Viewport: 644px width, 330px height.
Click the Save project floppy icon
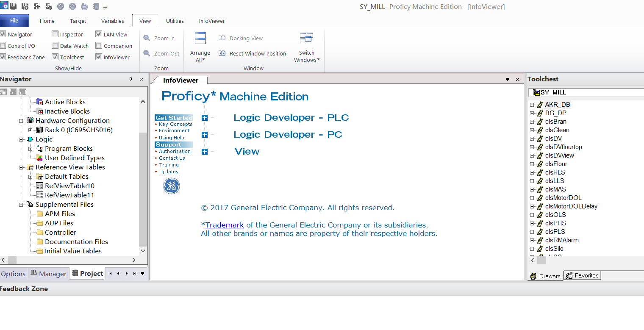coord(13,6)
